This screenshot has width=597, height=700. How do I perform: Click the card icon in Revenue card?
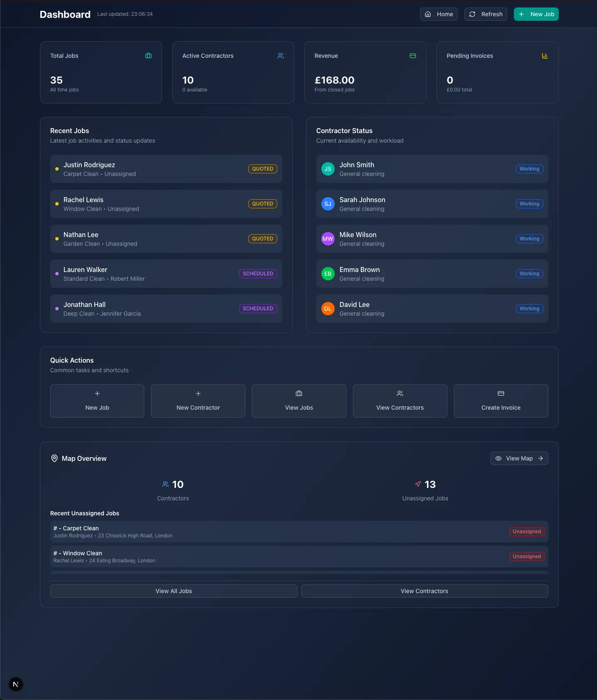(413, 56)
